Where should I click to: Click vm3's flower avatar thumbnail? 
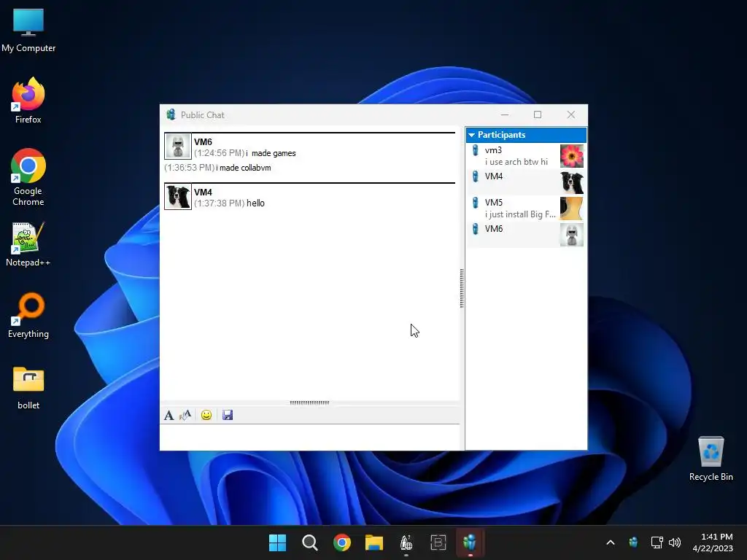point(572,156)
